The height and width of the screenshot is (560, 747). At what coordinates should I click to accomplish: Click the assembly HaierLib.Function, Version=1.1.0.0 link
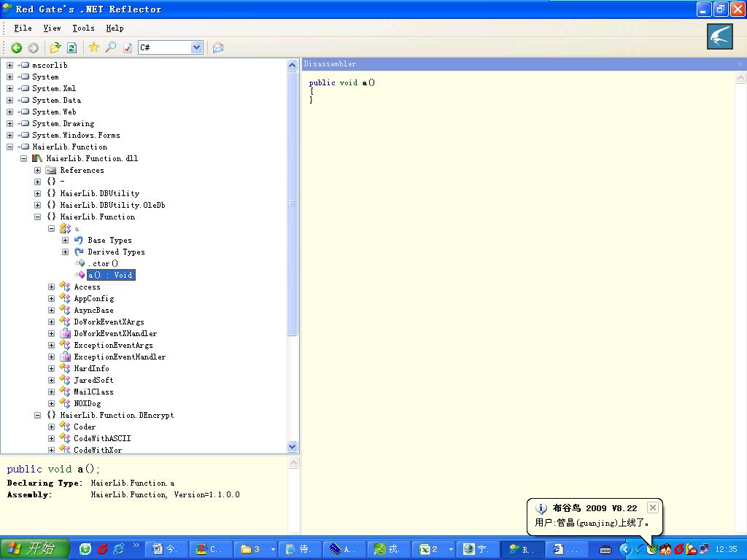pyautogui.click(x=166, y=495)
